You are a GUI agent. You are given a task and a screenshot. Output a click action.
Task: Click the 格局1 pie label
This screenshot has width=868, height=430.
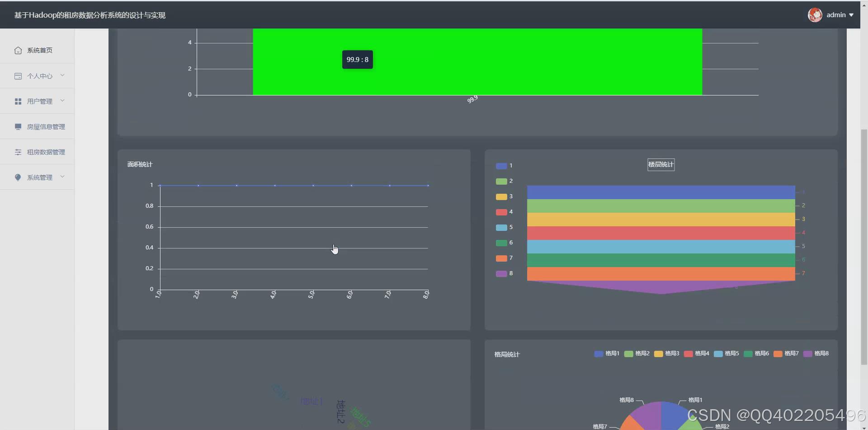point(695,400)
